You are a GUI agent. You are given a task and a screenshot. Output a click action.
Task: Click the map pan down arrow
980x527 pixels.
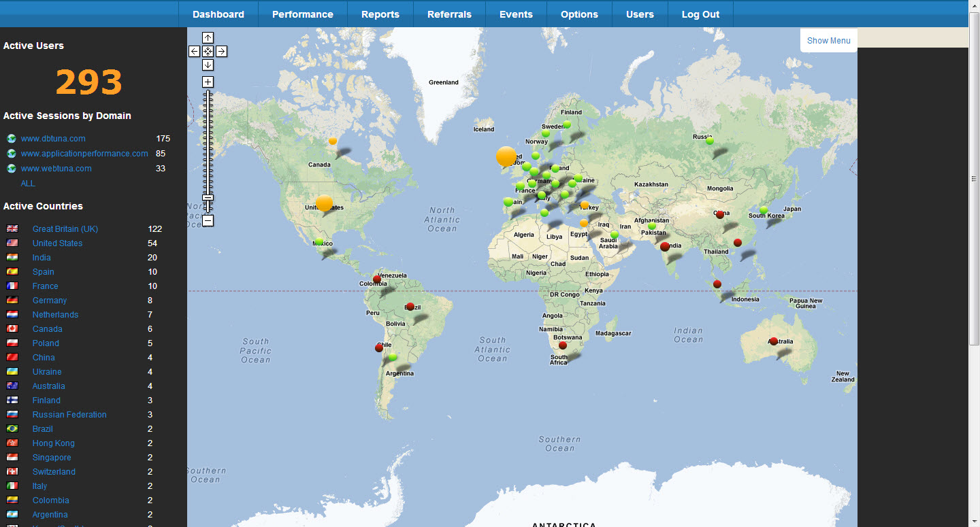208,65
